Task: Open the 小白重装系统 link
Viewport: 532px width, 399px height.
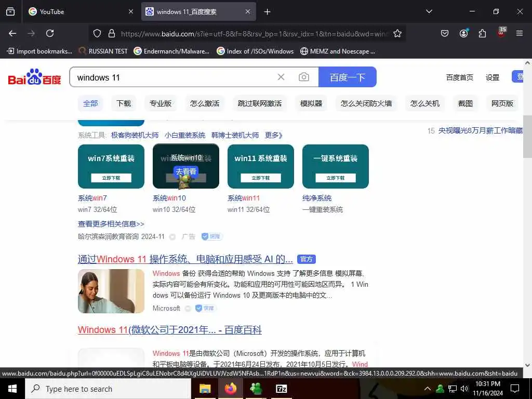Action: click(x=185, y=135)
